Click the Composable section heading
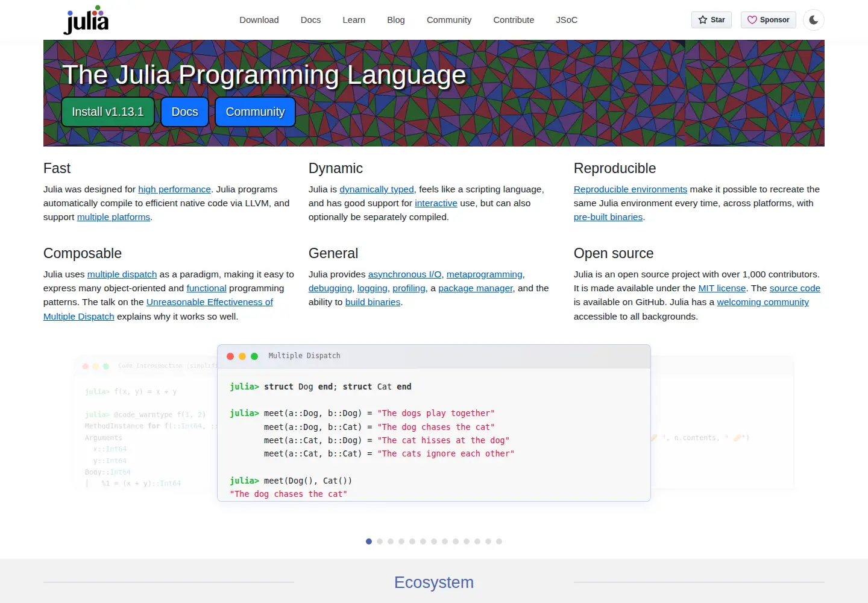The image size is (868, 603). point(83,253)
